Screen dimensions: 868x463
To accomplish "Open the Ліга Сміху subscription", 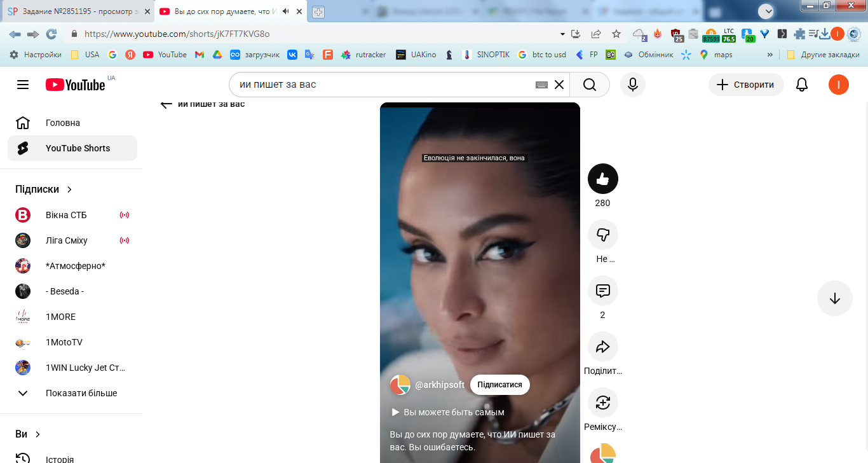I will click(x=72, y=240).
